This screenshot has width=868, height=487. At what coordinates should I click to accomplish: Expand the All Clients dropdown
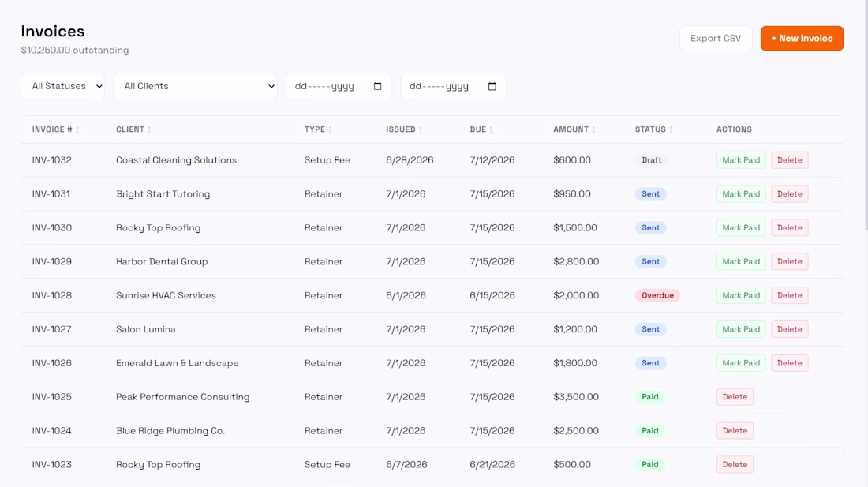click(x=196, y=86)
